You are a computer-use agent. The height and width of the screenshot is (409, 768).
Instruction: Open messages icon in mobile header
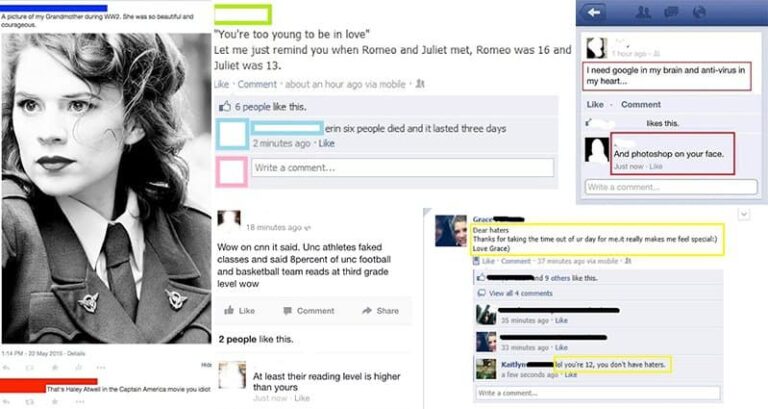671,12
